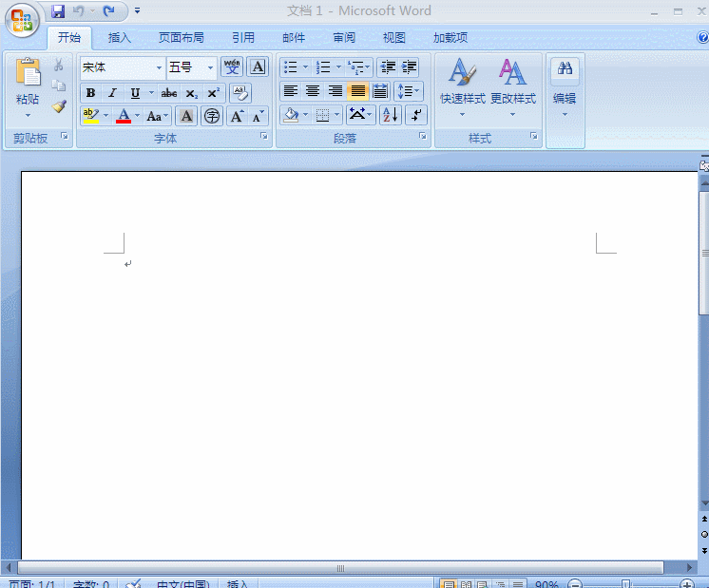This screenshot has height=588, width=709.
Task: Open line spacing options
Action: pos(409,91)
